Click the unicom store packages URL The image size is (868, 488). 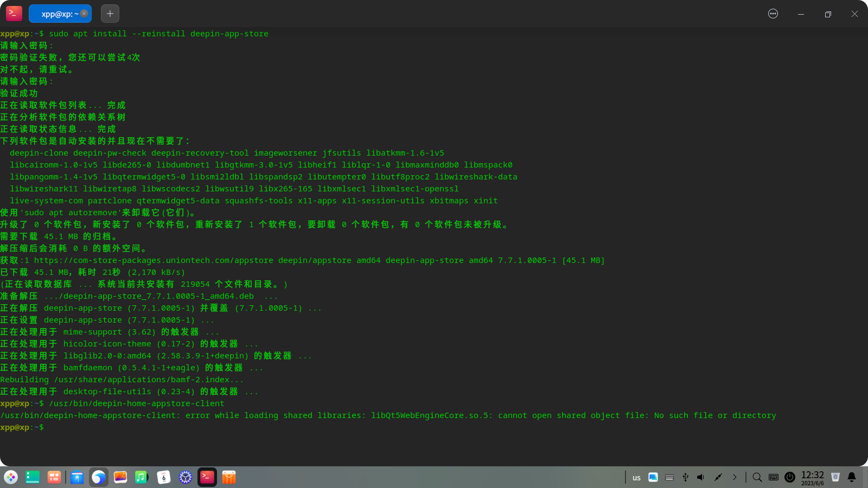[x=154, y=260]
